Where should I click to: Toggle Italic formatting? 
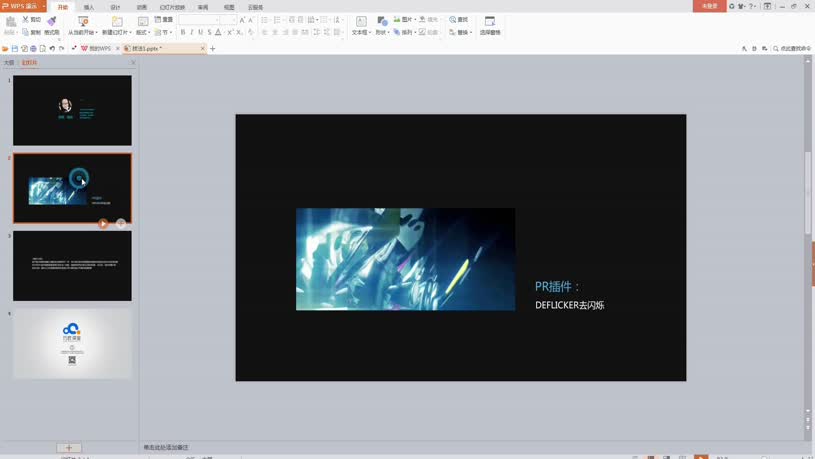click(x=192, y=32)
